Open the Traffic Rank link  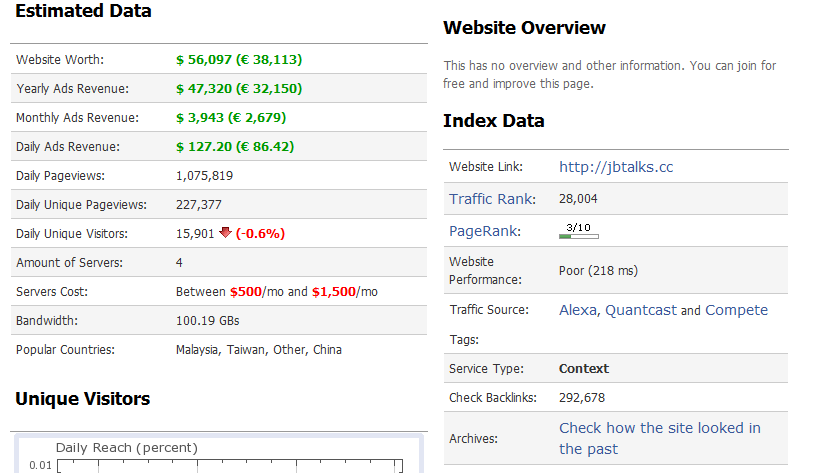(491, 199)
